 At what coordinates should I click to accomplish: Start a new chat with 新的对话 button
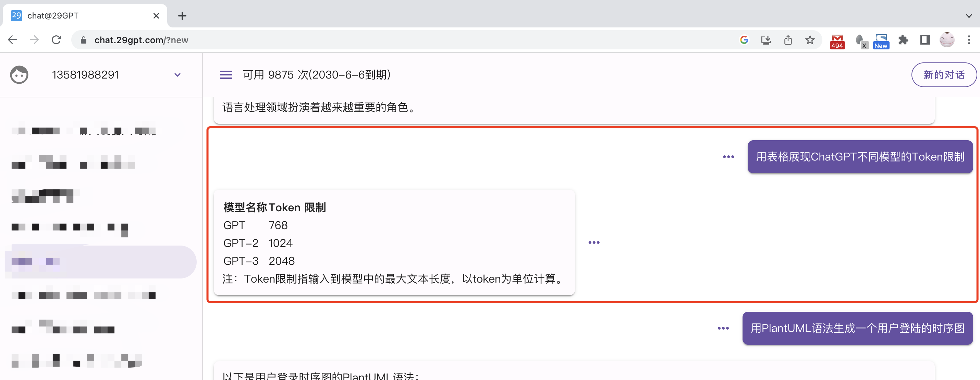944,75
